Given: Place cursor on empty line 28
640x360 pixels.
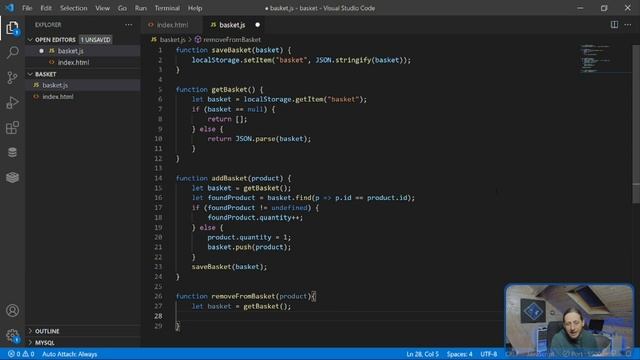Looking at the screenshot, I should click(339, 316).
